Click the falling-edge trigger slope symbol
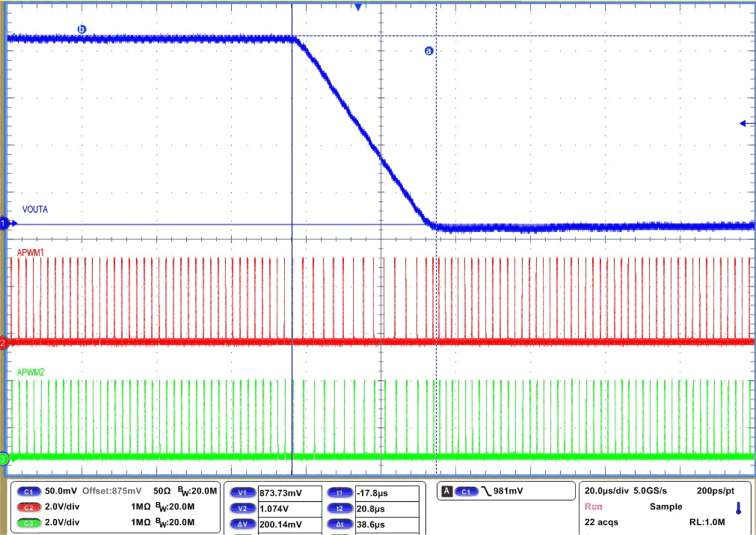756x535 pixels. 487,491
